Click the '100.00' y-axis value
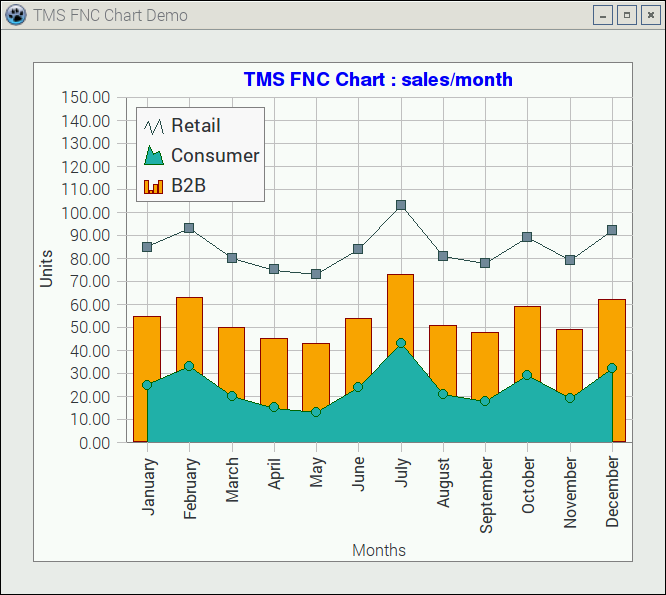 [86, 213]
